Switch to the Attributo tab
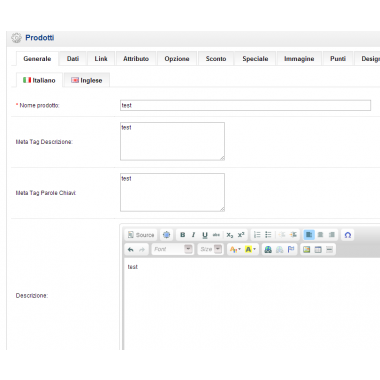Screen dimensions: 380x380 136,59
